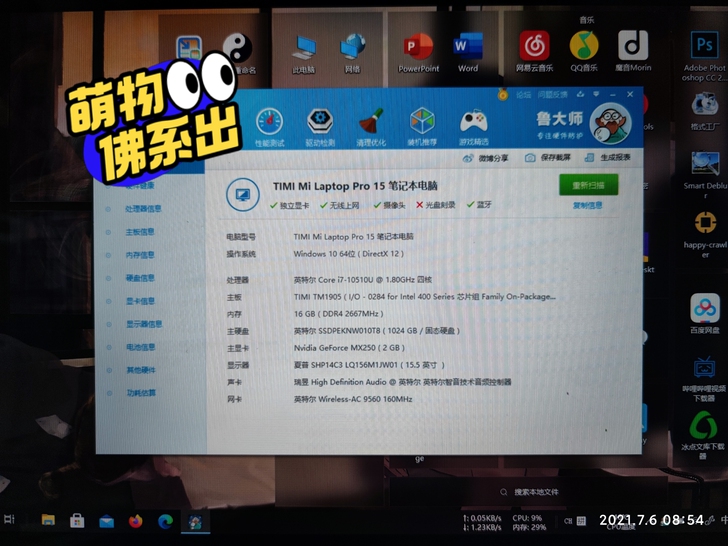
Task: Open 驱动检测 driver detection icon
Action: click(320, 127)
